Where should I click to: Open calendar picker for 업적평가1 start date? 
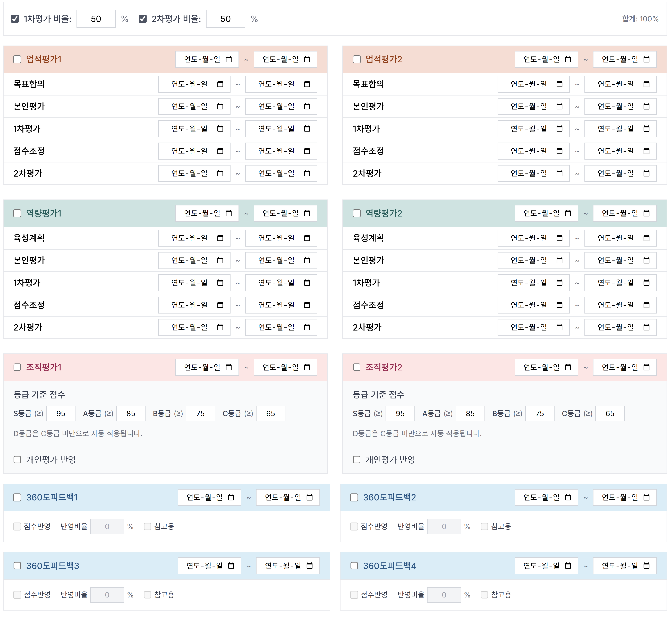point(228,59)
